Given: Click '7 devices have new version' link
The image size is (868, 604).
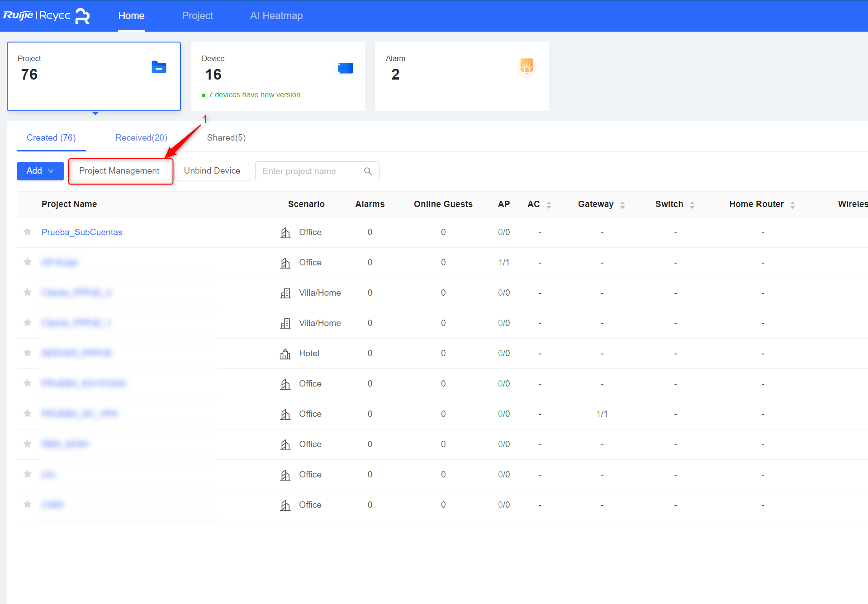Looking at the screenshot, I should 255,95.
